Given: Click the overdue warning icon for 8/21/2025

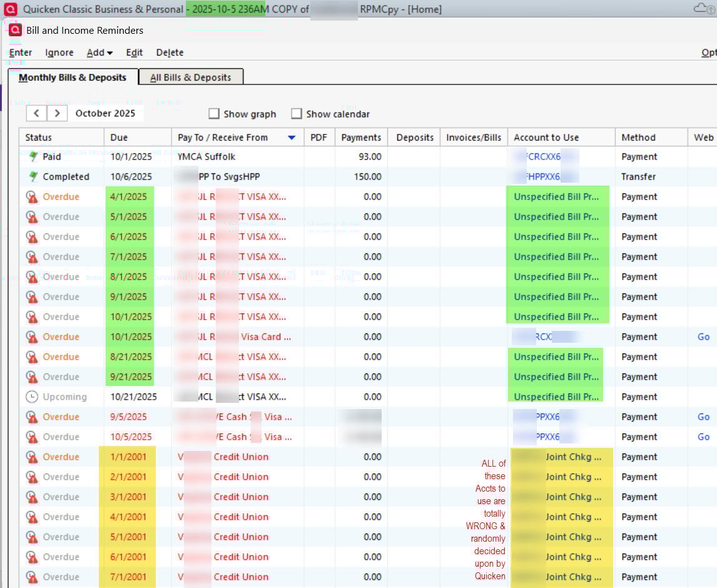Looking at the screenshot, I should (31, 357).
